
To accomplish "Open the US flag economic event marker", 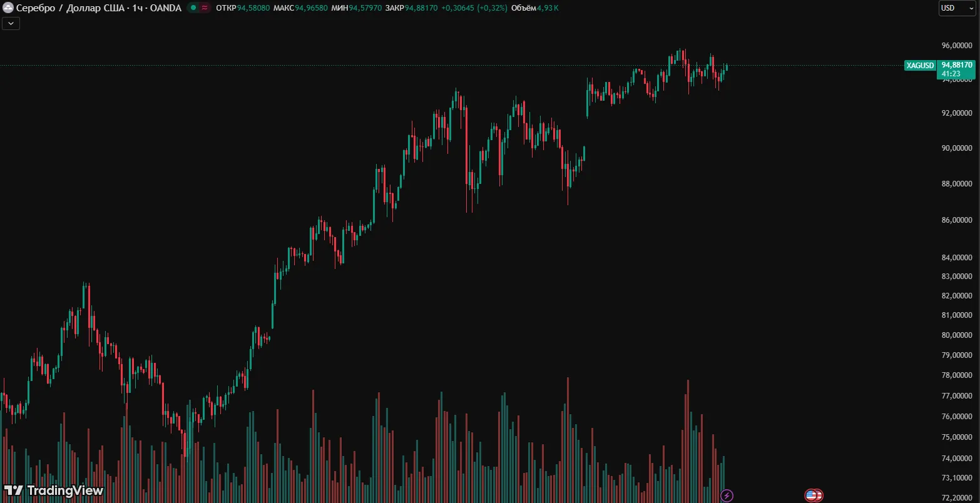I will point(813,495).
